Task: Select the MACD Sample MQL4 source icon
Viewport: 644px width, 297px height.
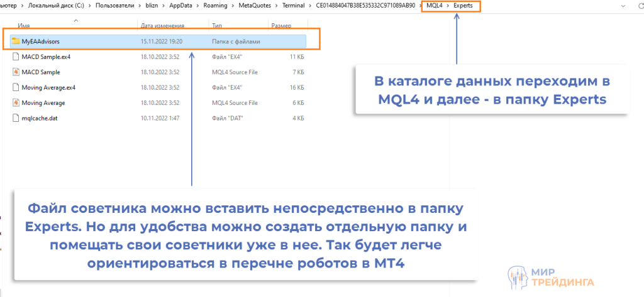Action: point(16,72)
